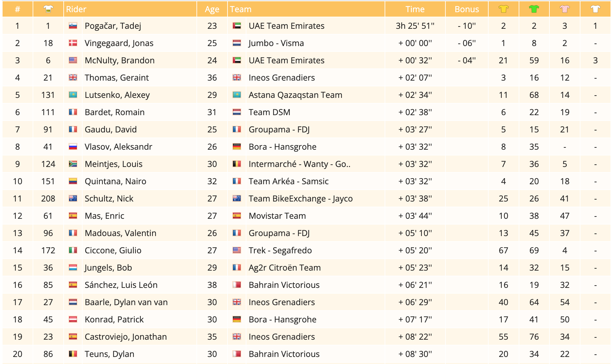Open the Astana Qazaqstan Team link

(x=295, y=95)
